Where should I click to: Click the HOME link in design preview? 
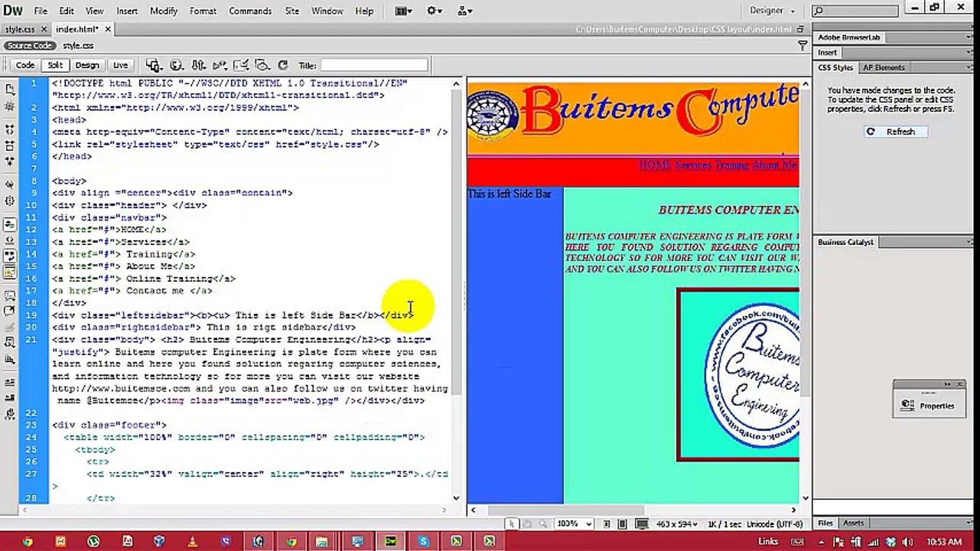coord(655,165)
